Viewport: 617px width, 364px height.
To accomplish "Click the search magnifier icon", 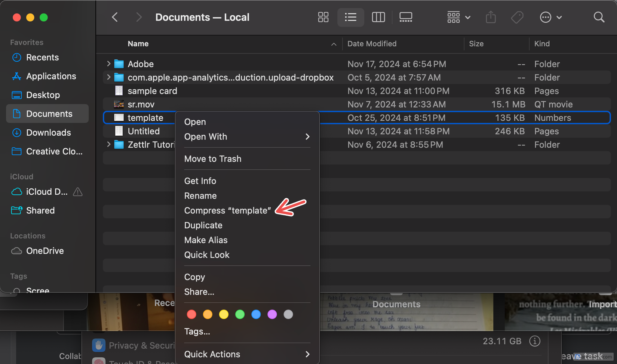I will click(599, 17).
